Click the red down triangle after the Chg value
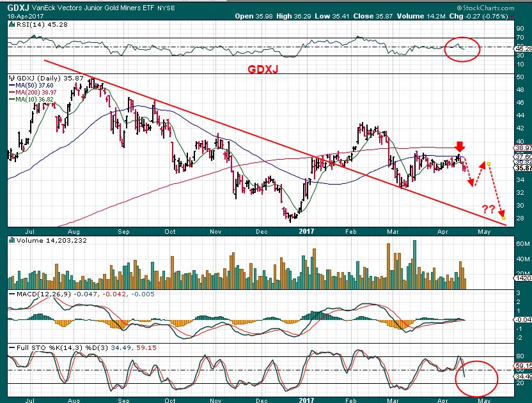 pos(512,16)
